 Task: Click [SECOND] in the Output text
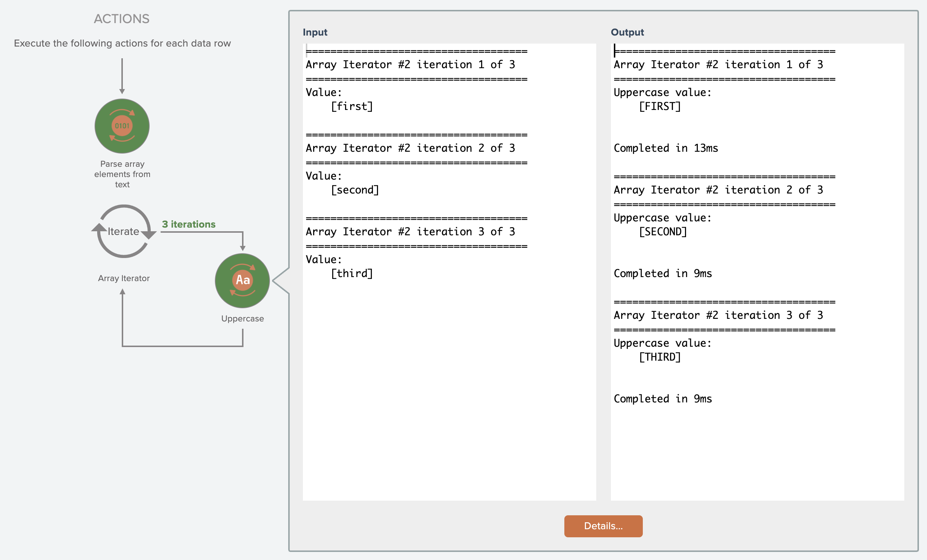click(663, 232)
